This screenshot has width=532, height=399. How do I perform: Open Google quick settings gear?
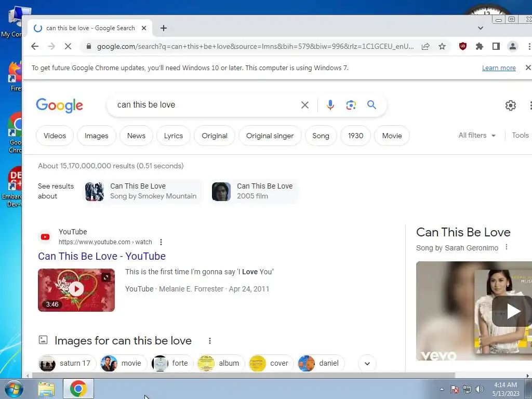click(x=511, y=105)
